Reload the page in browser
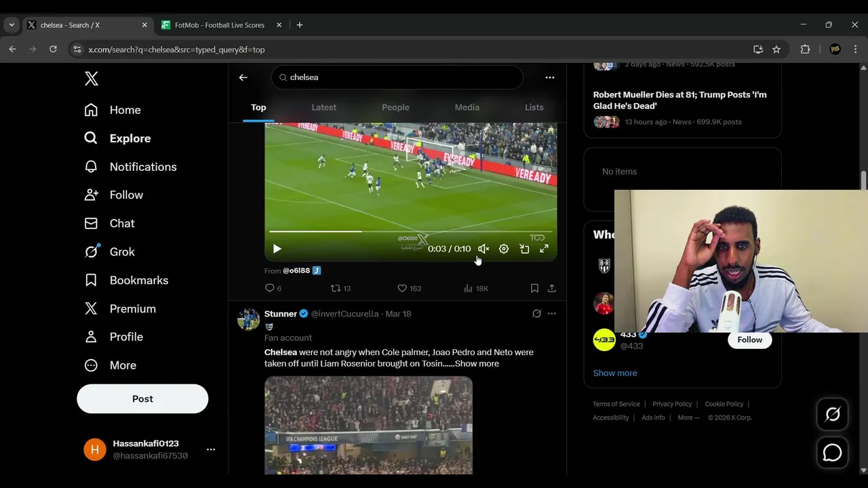Viewport: 868px width, 488px height. click(53, 49)
